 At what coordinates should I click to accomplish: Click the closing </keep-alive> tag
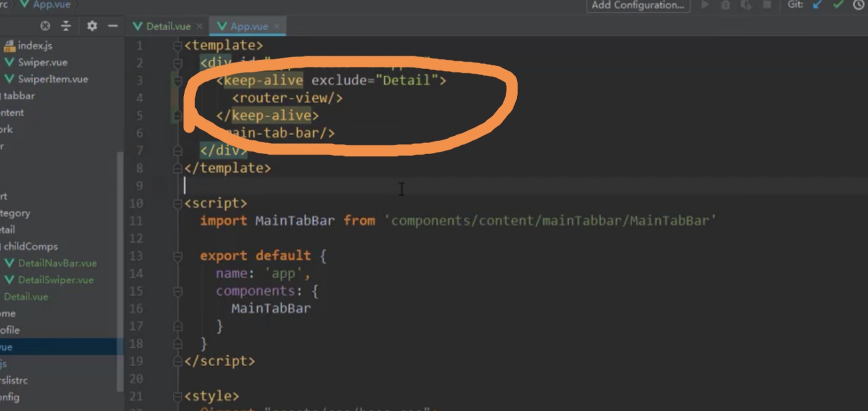point(267,115)
